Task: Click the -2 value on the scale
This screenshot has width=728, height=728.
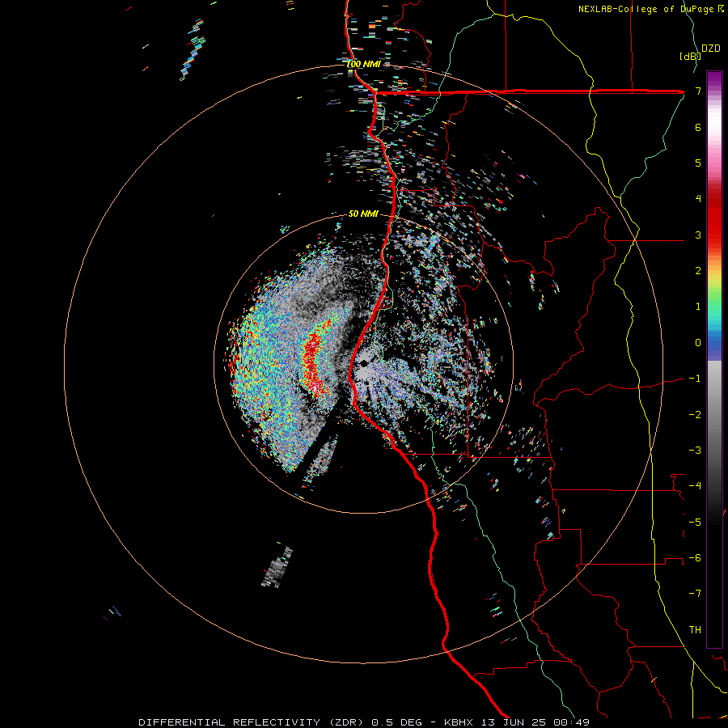Action: point(695,415)
